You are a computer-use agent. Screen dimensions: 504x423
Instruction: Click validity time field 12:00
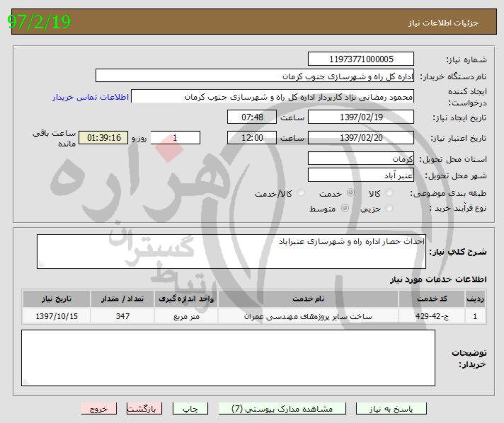[252, 138]
